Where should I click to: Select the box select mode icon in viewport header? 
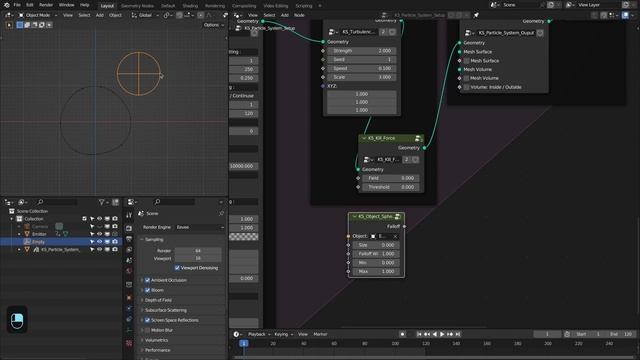(20, 25)
